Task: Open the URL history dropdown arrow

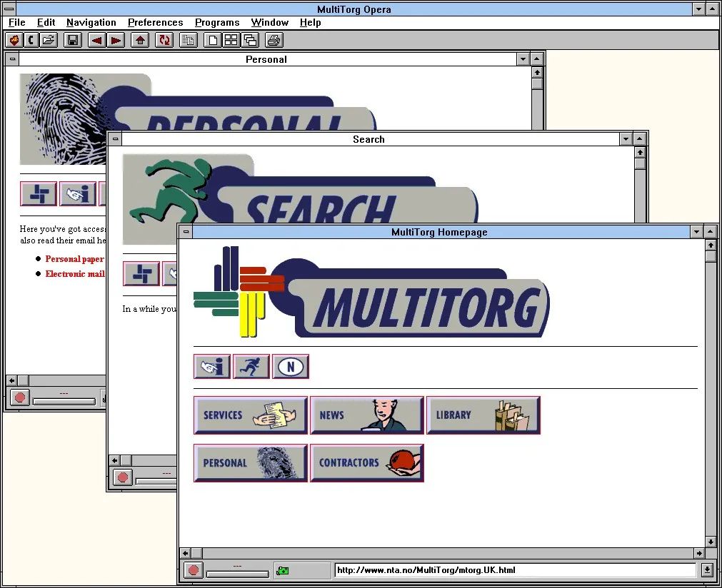Action: (x=707, y=570)
